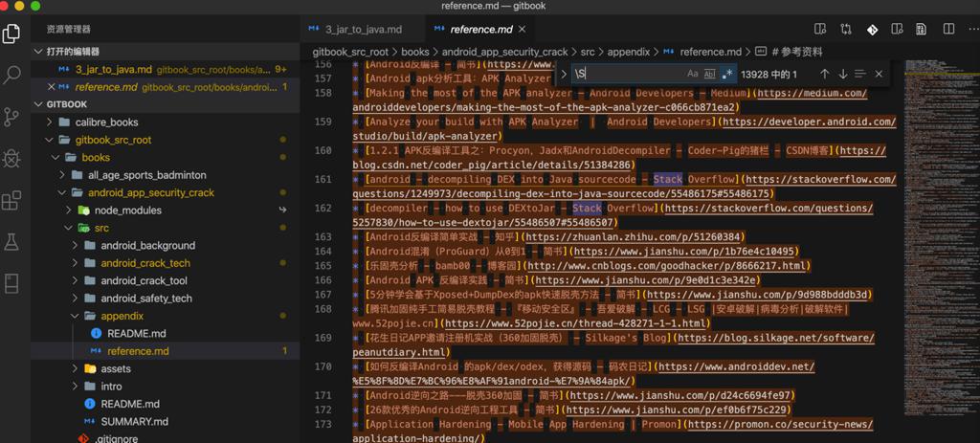The height and width of the screenshot is (443, 980).
Task: Click the diamond git icon in editor toolbar
Action: (x=871, y=29)
